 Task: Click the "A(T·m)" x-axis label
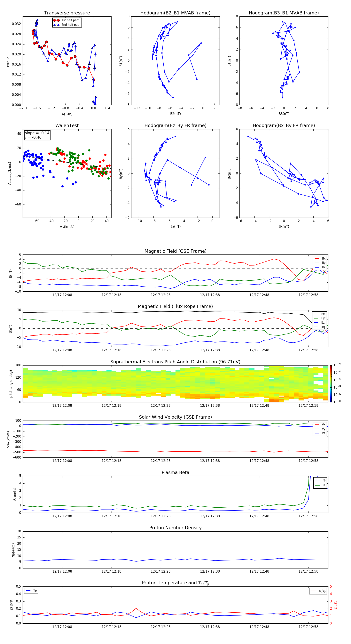[67, 114]
